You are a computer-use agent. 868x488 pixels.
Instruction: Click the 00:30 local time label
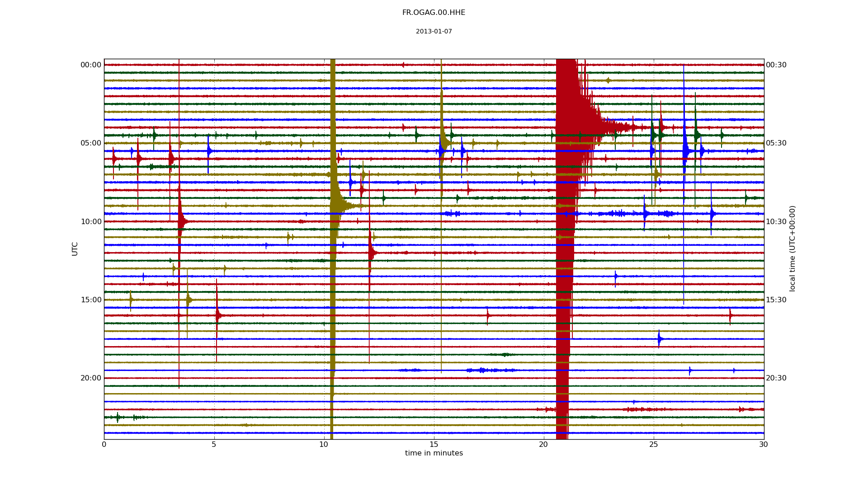tap(776, 65)
